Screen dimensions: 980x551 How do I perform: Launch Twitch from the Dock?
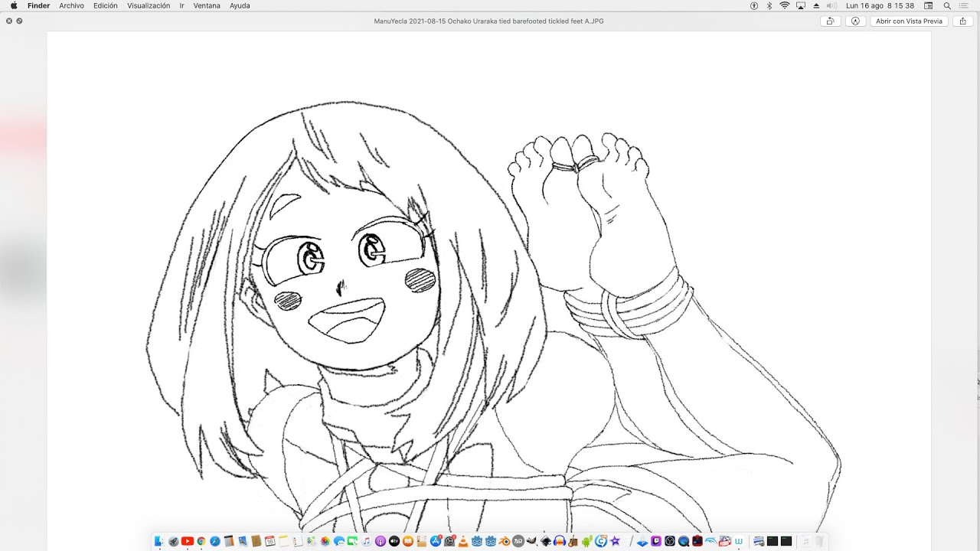pos(656,541)
